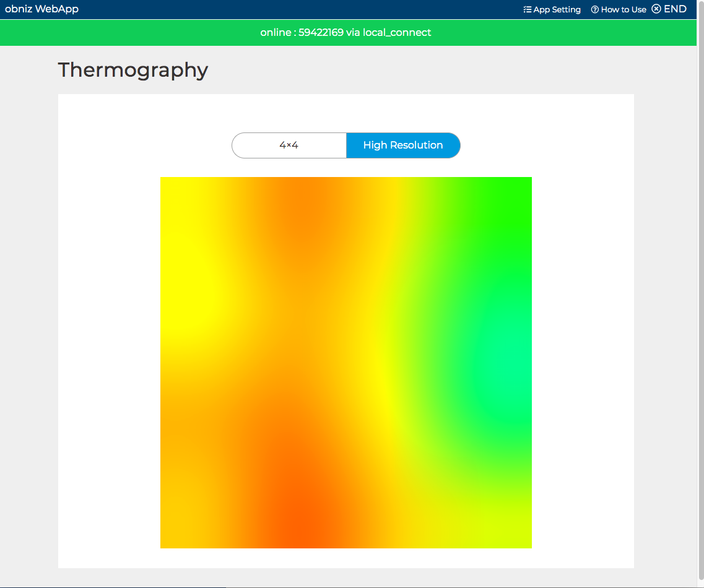
Task: Select the High Resolution mode
Action: (403, 145)
